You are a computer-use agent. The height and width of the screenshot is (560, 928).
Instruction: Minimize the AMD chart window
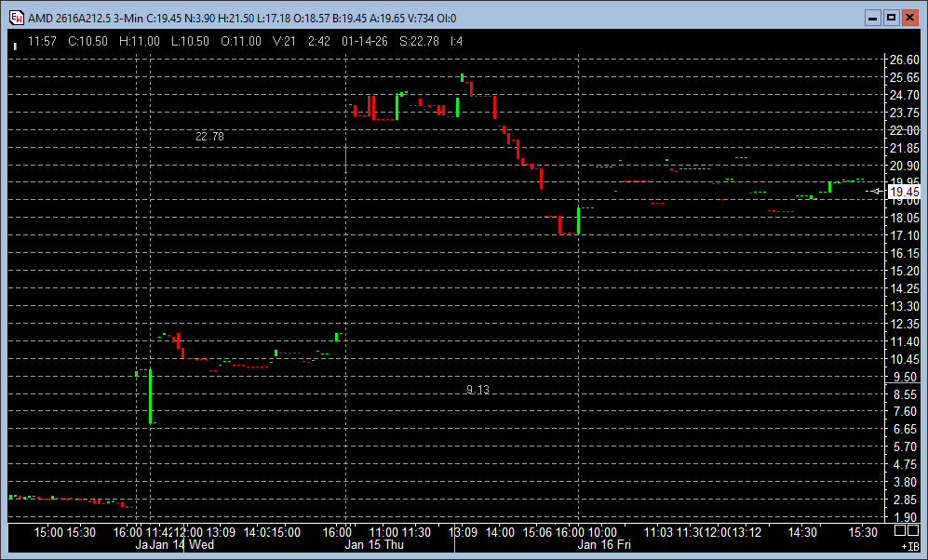(x=872, y=17)
